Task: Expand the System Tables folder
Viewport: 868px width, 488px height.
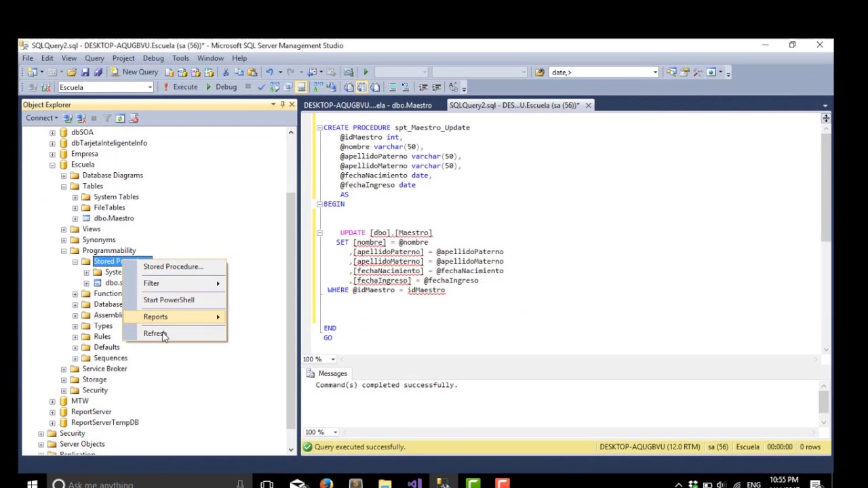Action: click(x=75, y=197)
